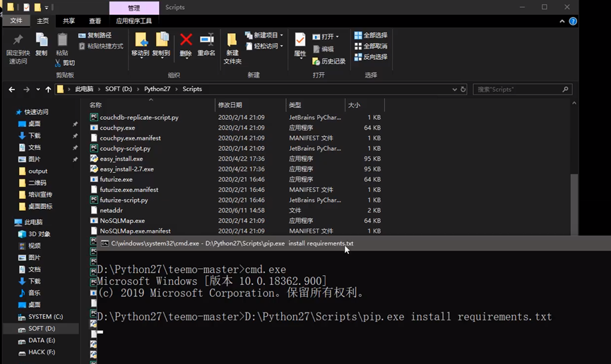Switch to the Share (共享) ribbon tab
The width and height of the screenshot is (611, 364).
click(69, 21)
